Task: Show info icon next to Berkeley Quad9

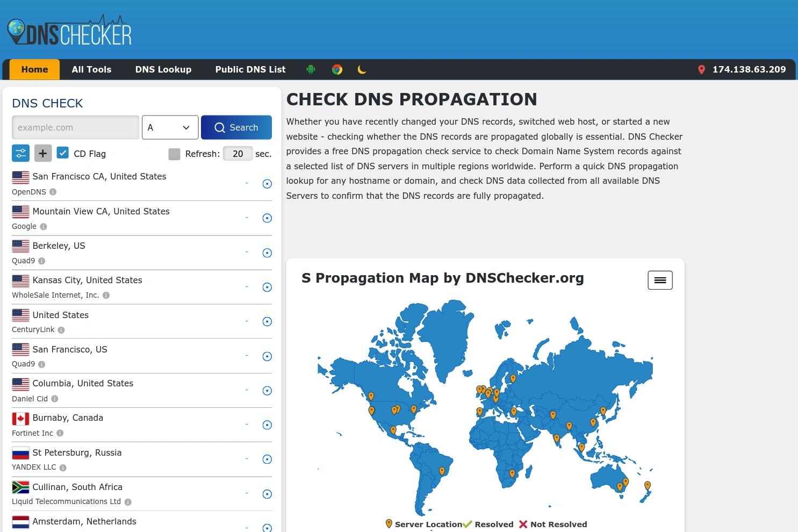Action: pyautogui.click(x=42, y=261)
